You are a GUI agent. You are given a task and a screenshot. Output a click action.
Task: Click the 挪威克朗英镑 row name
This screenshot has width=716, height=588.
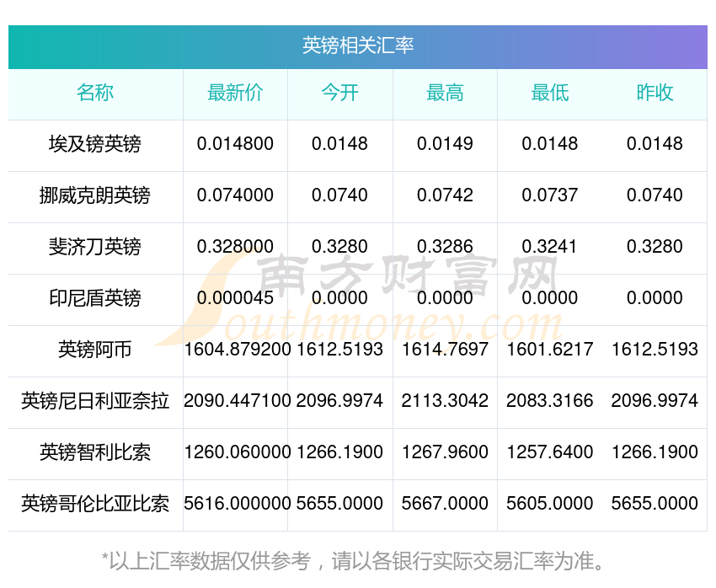click(95, 195)
